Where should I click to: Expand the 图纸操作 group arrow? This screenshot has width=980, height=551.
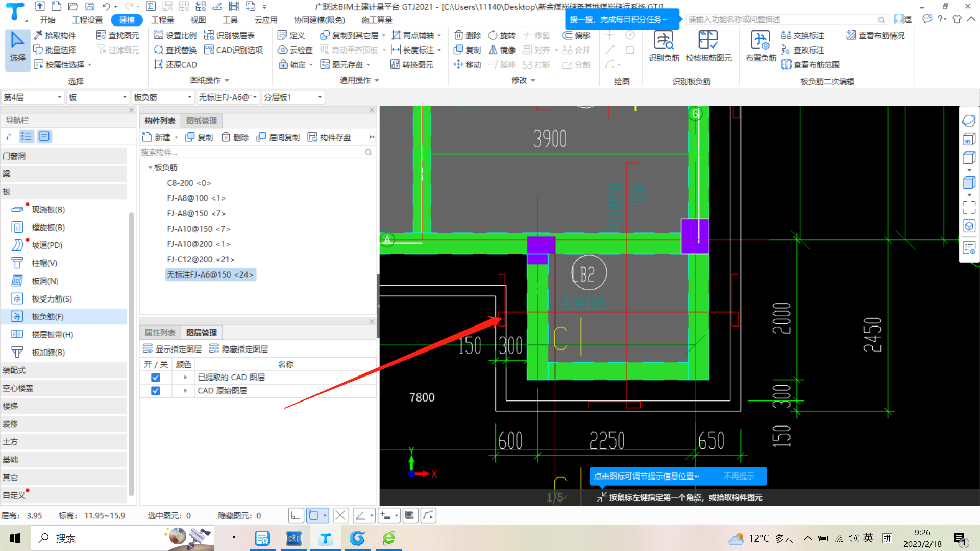(x=227, y=81)
